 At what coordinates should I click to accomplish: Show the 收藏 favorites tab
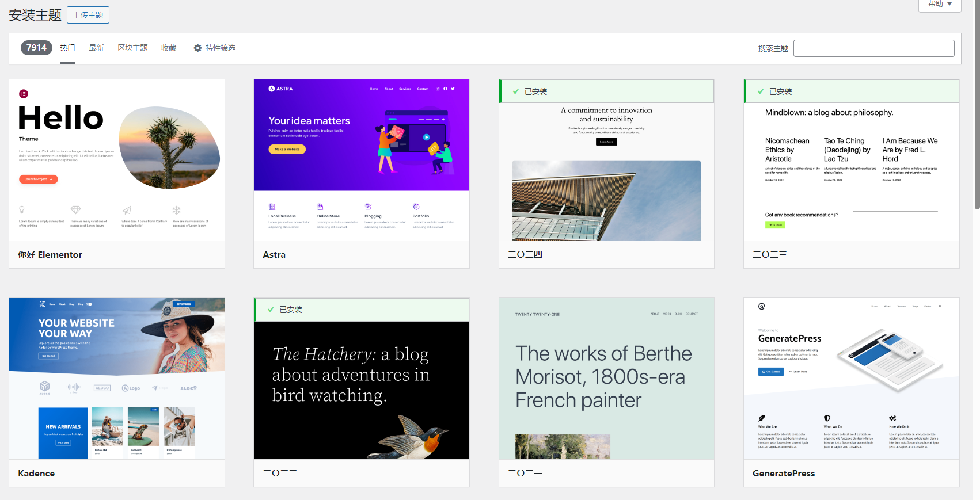(169, 48)
